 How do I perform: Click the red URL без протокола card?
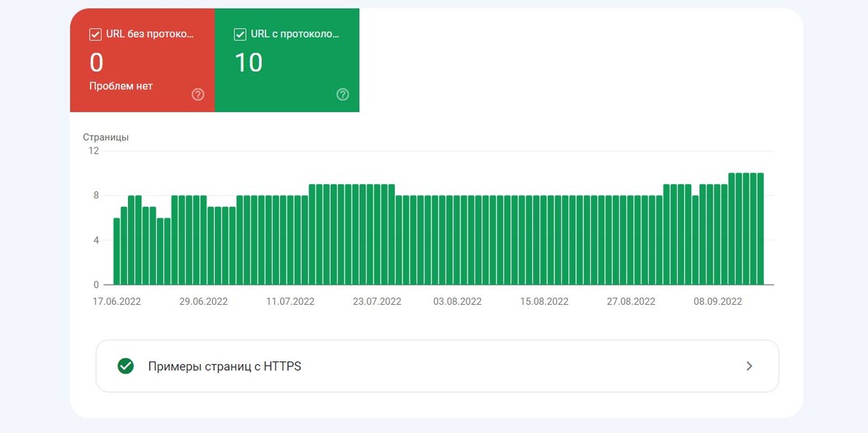click(142, 60)
